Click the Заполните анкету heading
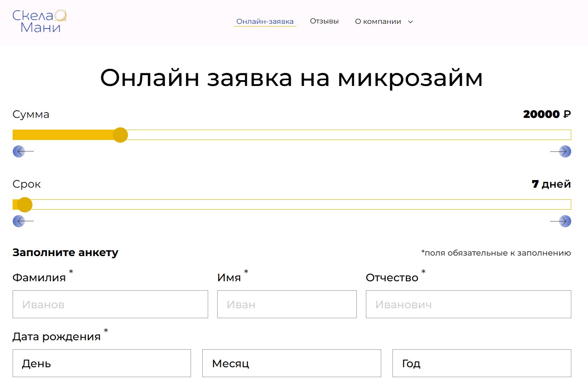 click(x=65, y=252)
